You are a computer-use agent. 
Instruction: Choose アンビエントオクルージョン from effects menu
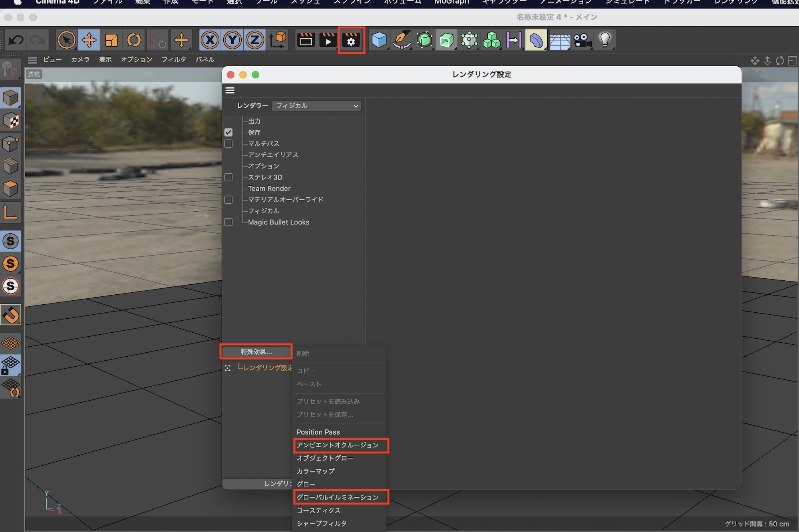[338, 445]
